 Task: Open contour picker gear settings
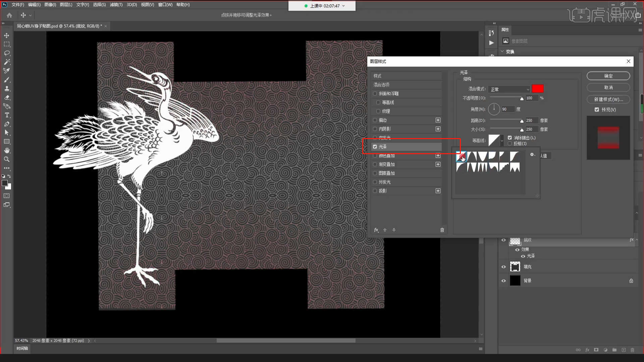click(532, 155)
